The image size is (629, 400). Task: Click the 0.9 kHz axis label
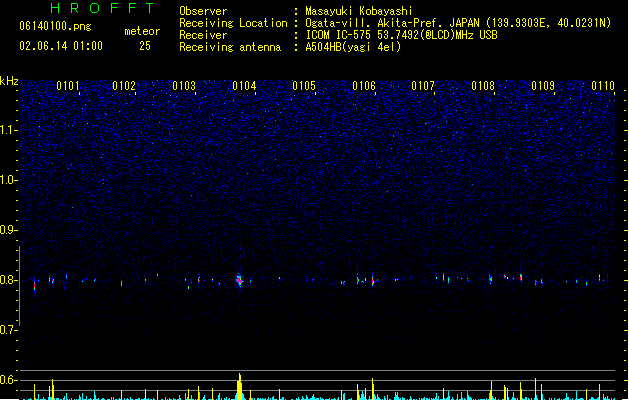(x=8, y=230)
